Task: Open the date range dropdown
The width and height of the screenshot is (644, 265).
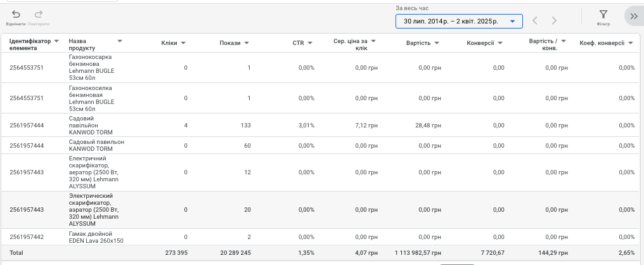Action: click(459, 22)
